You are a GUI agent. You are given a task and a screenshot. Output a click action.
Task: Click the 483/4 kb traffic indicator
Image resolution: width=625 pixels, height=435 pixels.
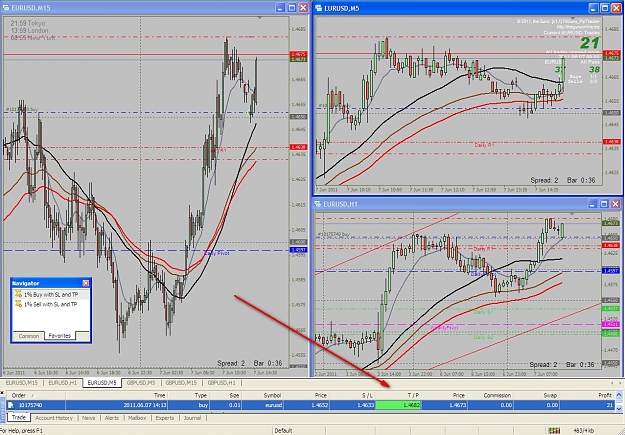pyautogui.click(x=584, y=431)
